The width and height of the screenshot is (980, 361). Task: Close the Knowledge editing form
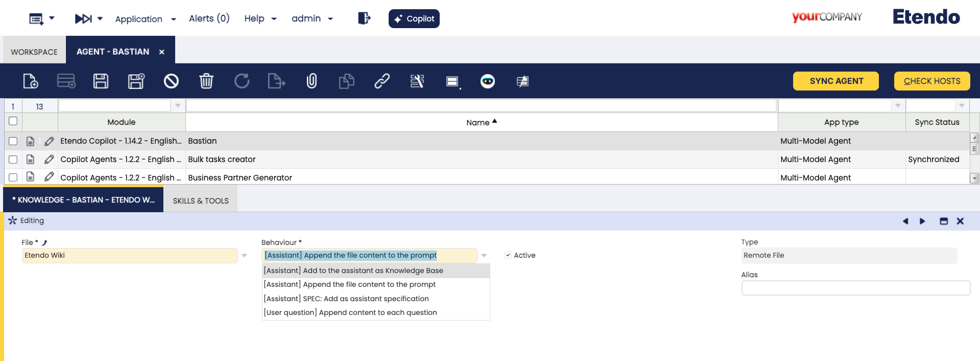click(x=960, y=221)
